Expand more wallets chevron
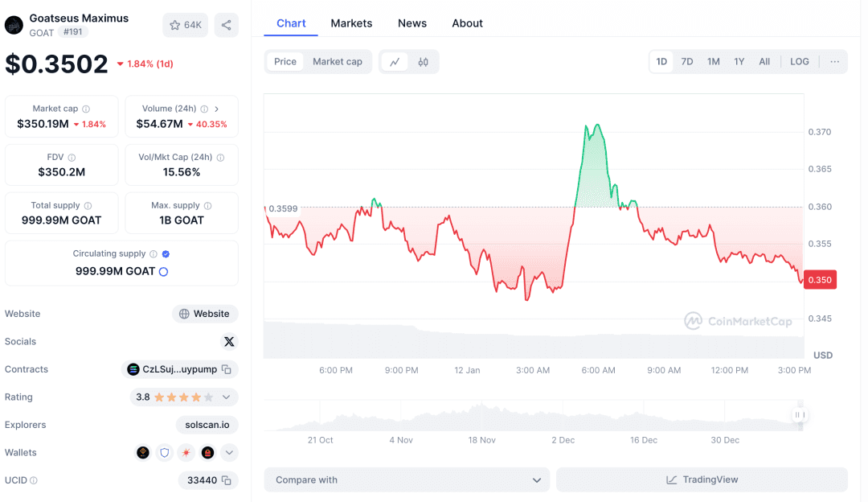 (x=229, y=453)
